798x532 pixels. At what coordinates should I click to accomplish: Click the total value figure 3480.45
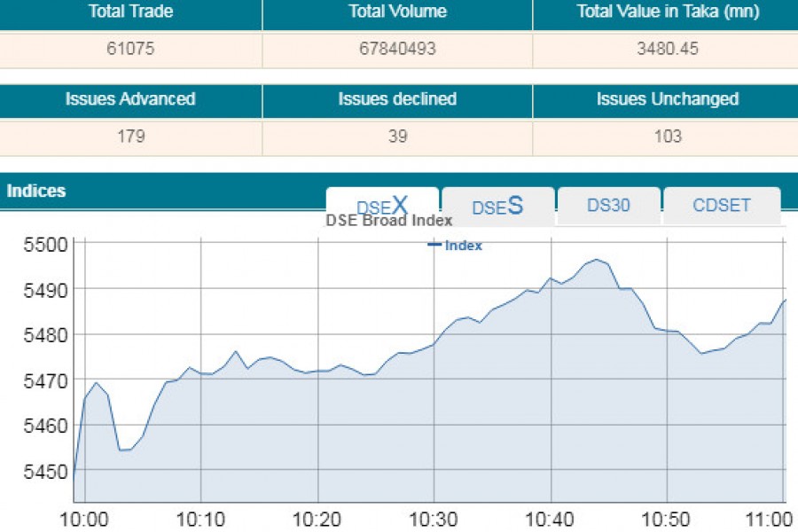tap(667, 50)
